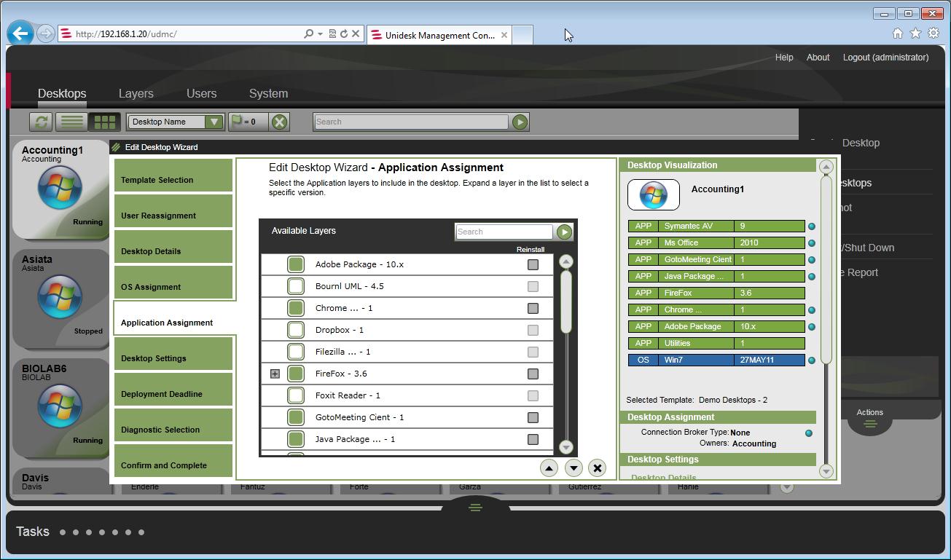Image resolution: width=951 pixels, height=560 pixels.
Task: Go to the OS Assignment wizard step
Action: (173, 283)
